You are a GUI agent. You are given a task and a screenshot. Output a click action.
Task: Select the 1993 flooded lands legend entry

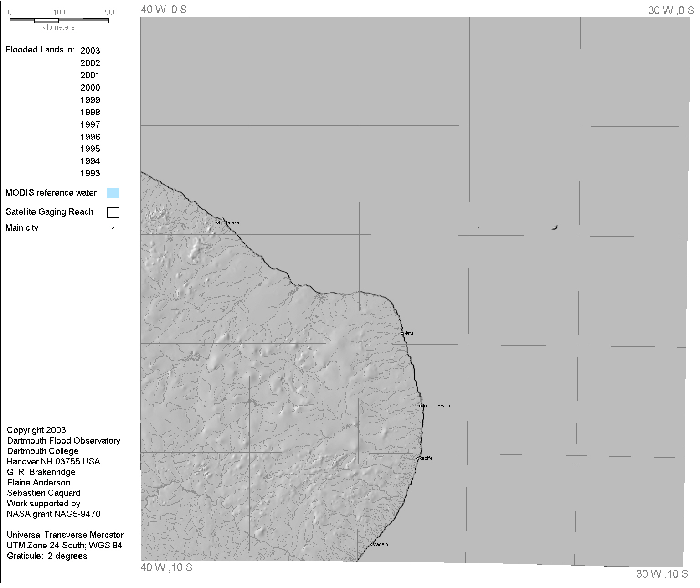(x=90, y=173)
